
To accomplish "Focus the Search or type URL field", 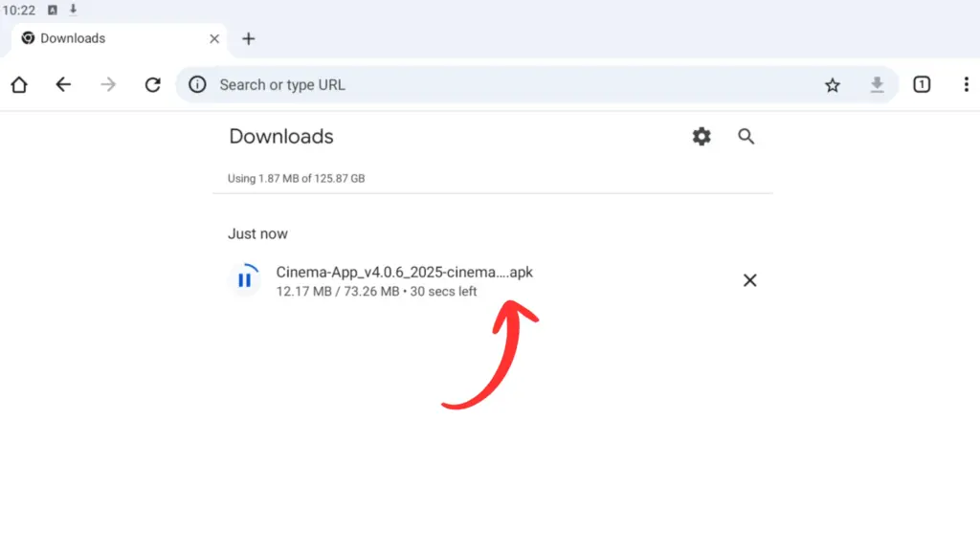I will pos(479,85).
